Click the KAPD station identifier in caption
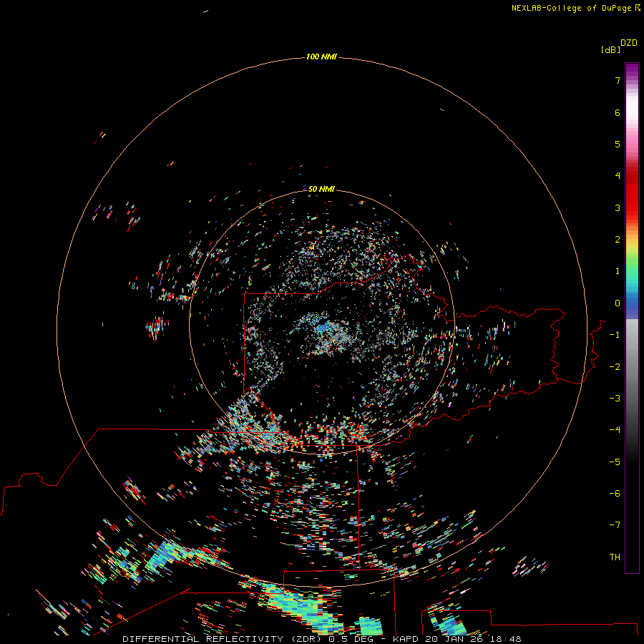The height and width of the screenshot is (644, 644). pos(406,639)
